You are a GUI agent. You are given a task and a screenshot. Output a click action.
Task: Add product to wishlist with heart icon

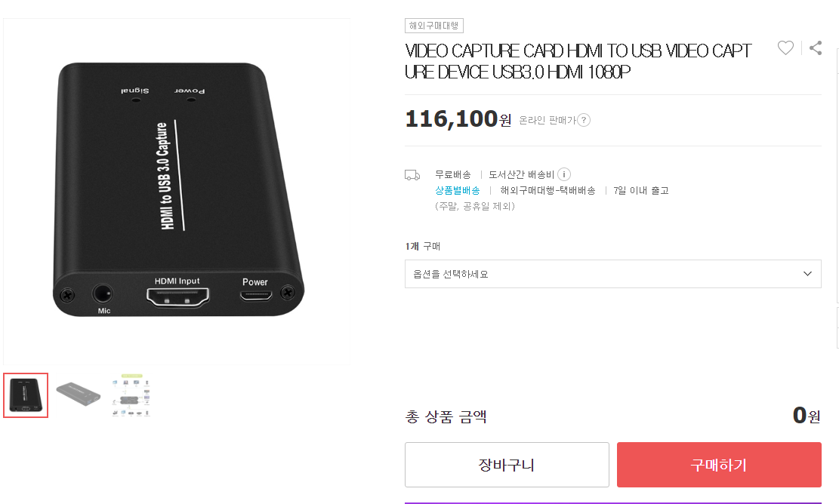pyautogui.click(x=785, y=48)
